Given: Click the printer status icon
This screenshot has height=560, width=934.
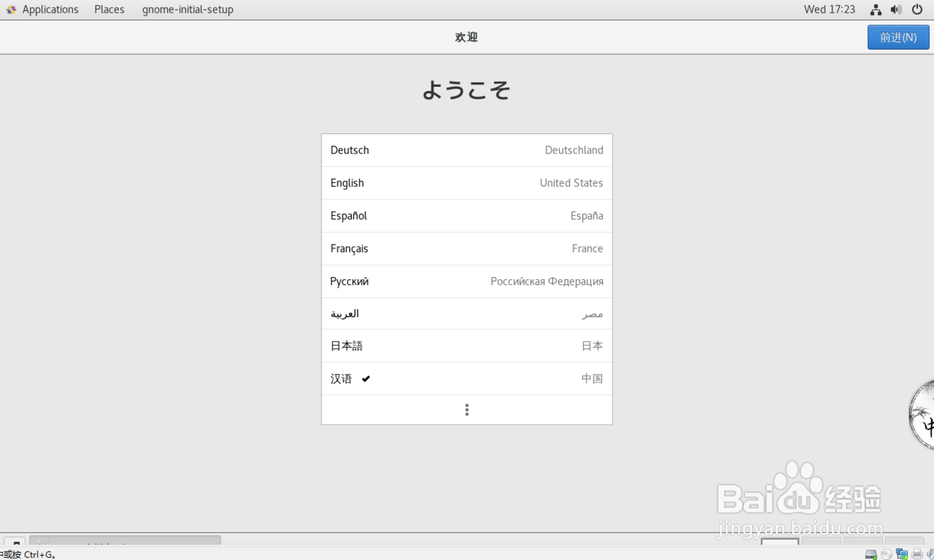Looking at the screenshot, I should click(917, 554).
